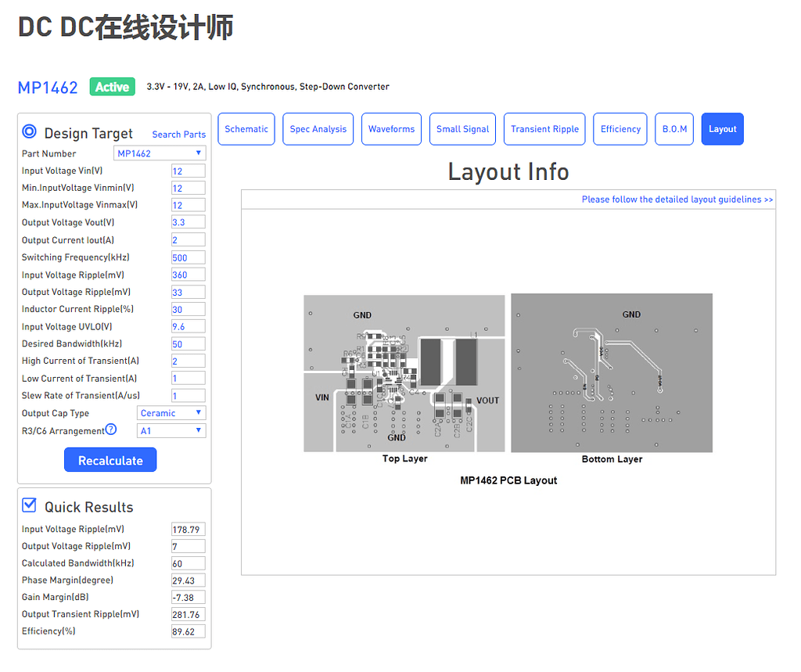Toggle the Quick Results checkbox

click(28, 505)
